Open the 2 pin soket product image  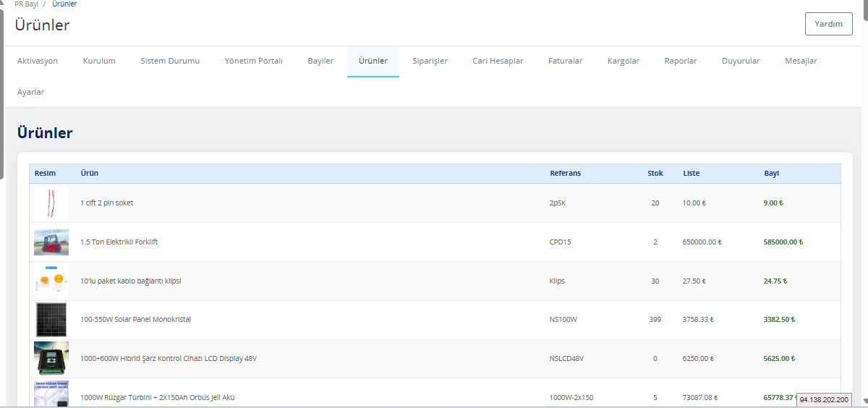tap(51, 203)
